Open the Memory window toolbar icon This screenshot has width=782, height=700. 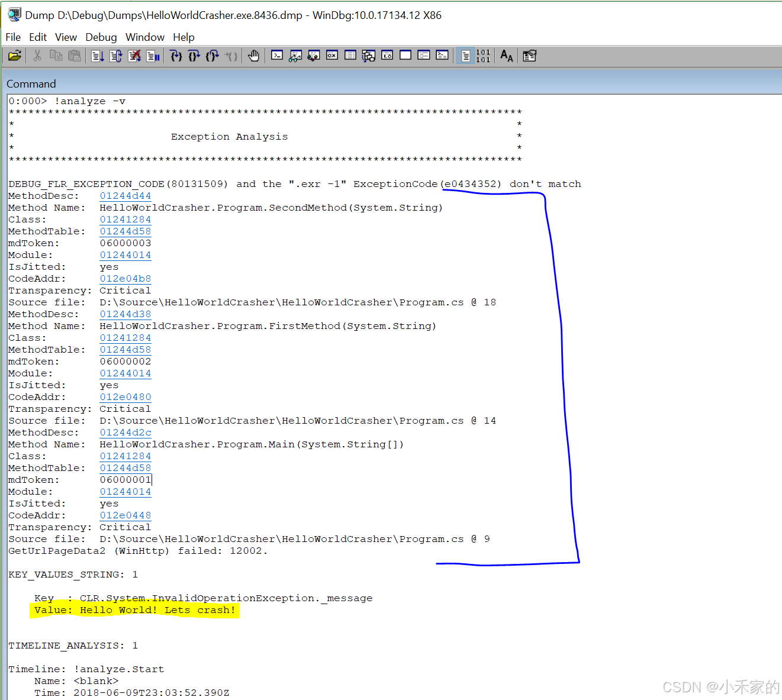[x=350, y=56]
